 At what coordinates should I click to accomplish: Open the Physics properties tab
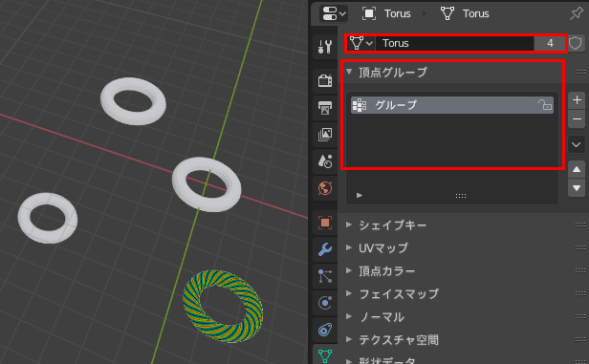(x=325, y=303)
